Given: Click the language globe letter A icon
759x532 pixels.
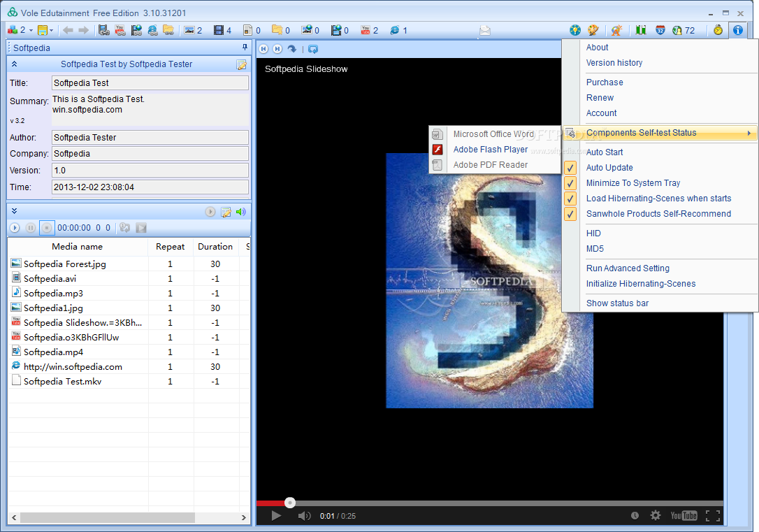Looking at the screenshot, I should [616, 31].
